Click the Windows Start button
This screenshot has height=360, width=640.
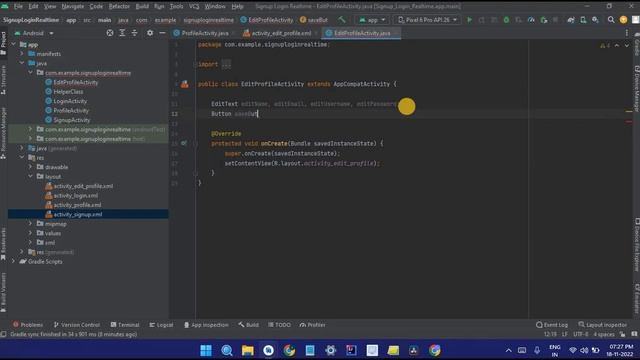206,350
